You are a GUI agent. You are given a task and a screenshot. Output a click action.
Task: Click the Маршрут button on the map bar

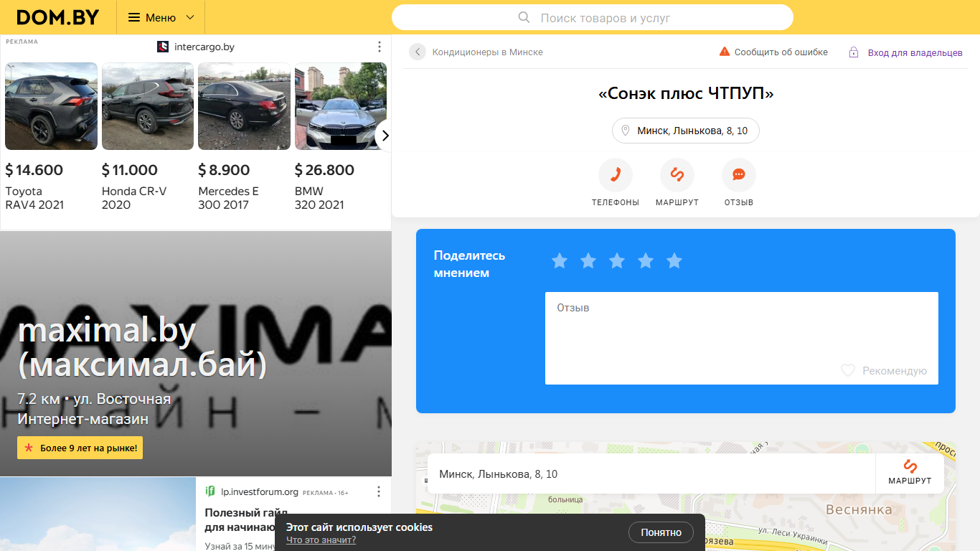click(x=910, y=473)
